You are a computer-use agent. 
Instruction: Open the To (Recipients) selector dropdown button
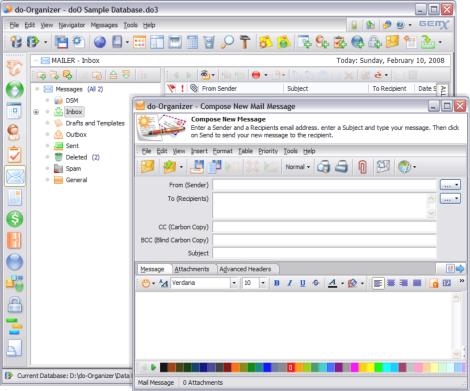tap(450, 199)
